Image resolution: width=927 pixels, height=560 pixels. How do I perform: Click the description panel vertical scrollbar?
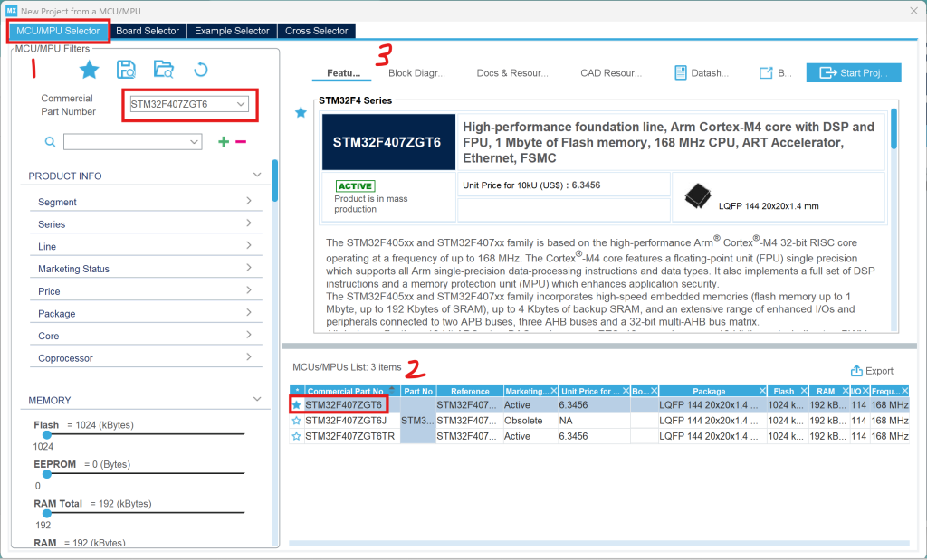click(894, 128)
